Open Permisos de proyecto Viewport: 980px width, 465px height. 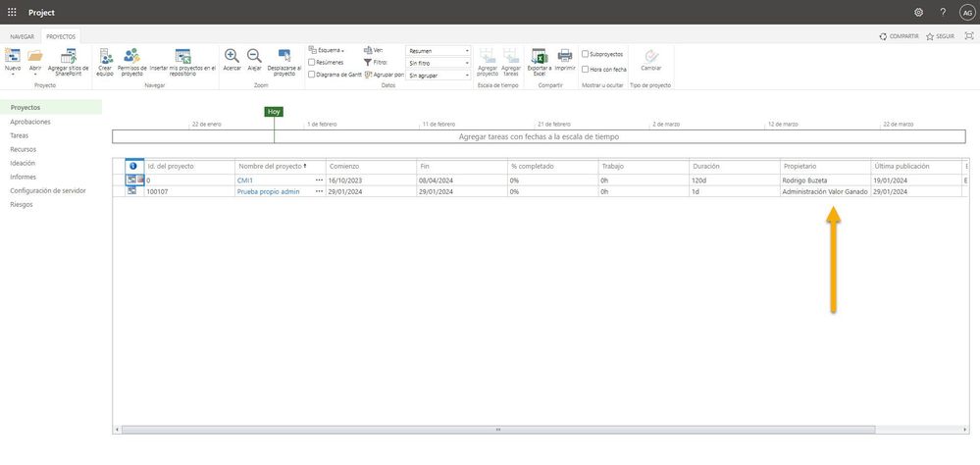click(131, 62)
